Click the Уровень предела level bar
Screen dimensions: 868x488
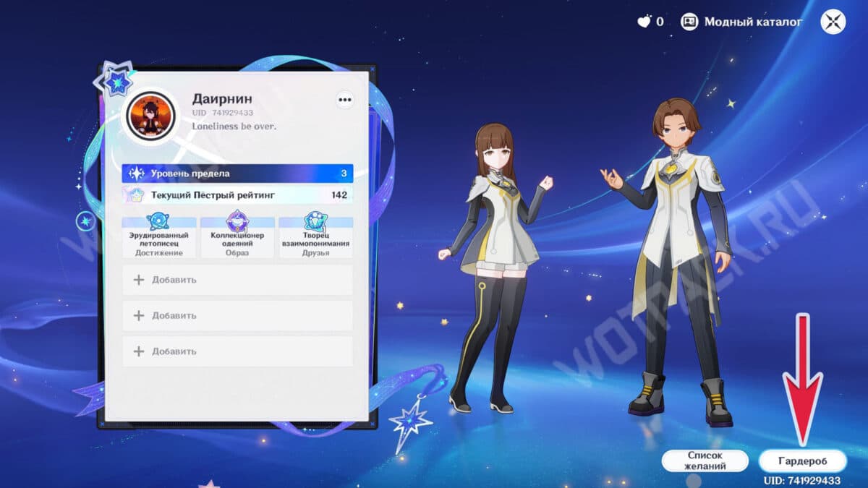237,174
